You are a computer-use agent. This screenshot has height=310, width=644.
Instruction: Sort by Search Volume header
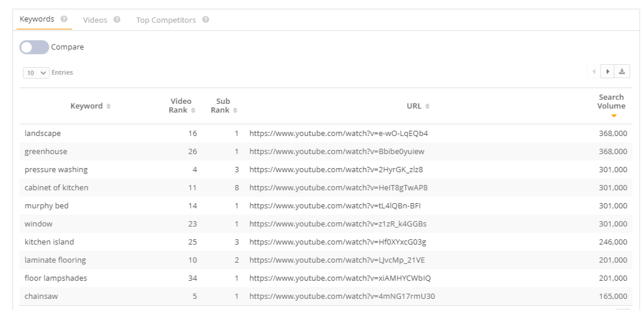point(611,106)
